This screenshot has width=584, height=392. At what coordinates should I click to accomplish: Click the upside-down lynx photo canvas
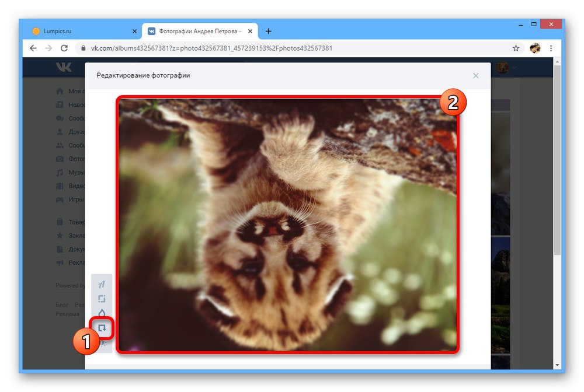click(287, 224)
